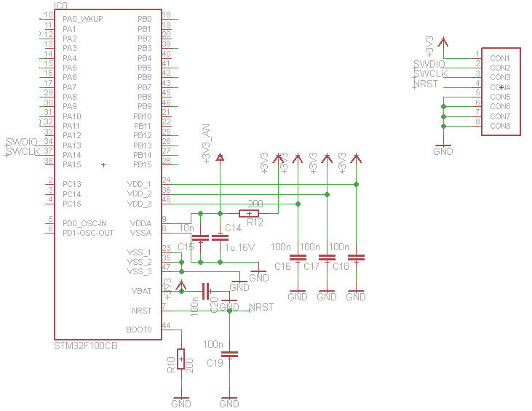Select capacitor C17 symbol
This screenshot has height=411, width=532.
[x=327, y=258]
